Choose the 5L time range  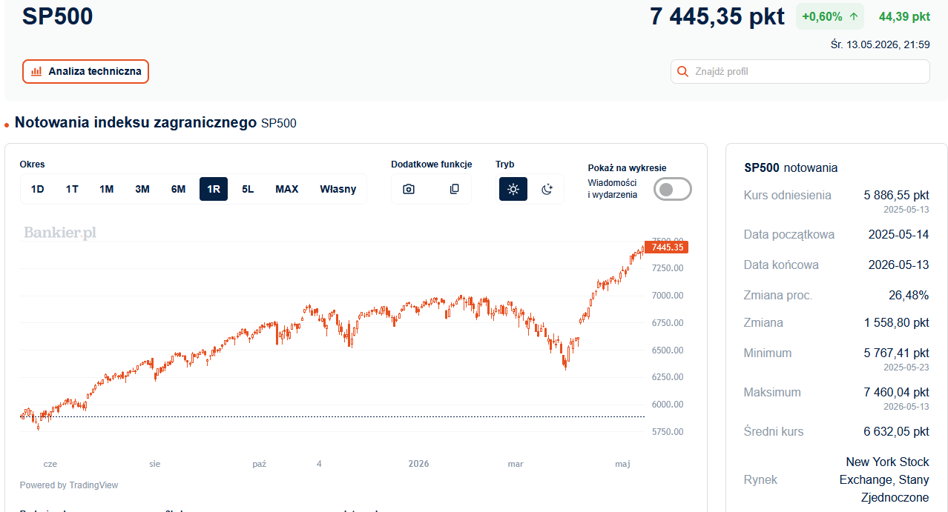248,189
